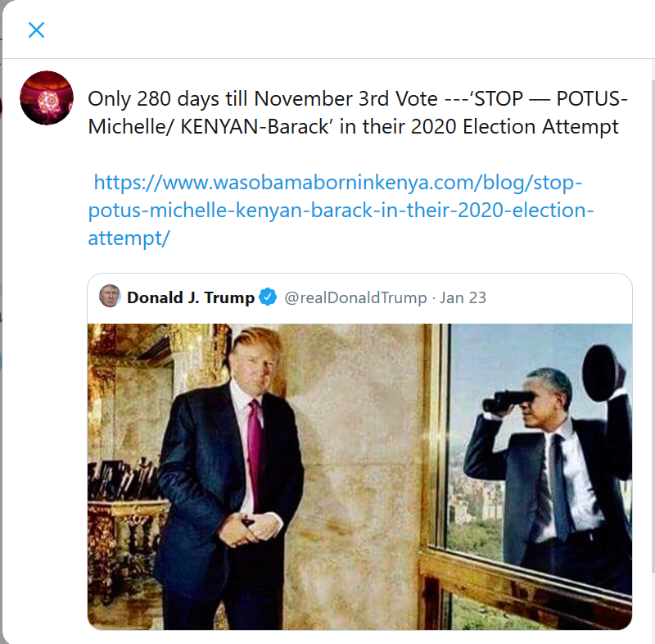655x644 pixels.
Task: Click the blue verified badge
Action: point(268,297)
